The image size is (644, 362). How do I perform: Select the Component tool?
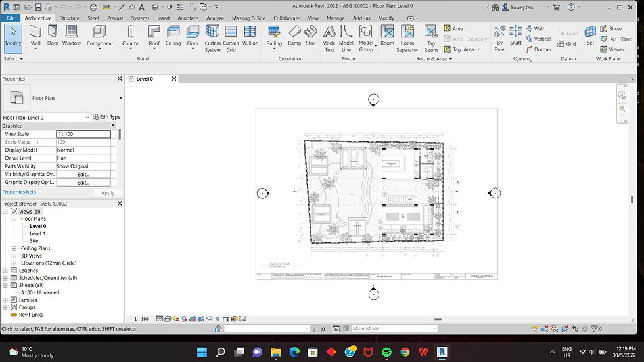[99, 36]
